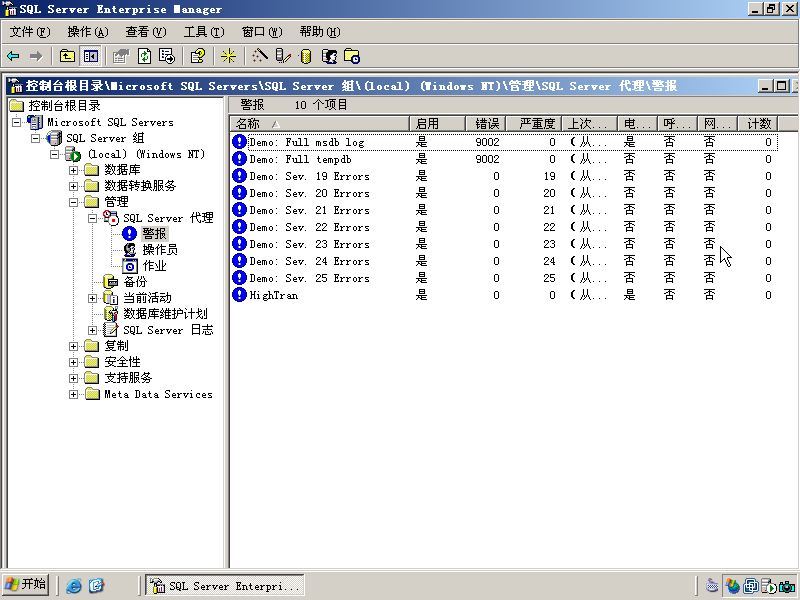Sort alerts by the 名称 column header
The width and height of the screenshot is (800, 600).
(x=320, y=123)
